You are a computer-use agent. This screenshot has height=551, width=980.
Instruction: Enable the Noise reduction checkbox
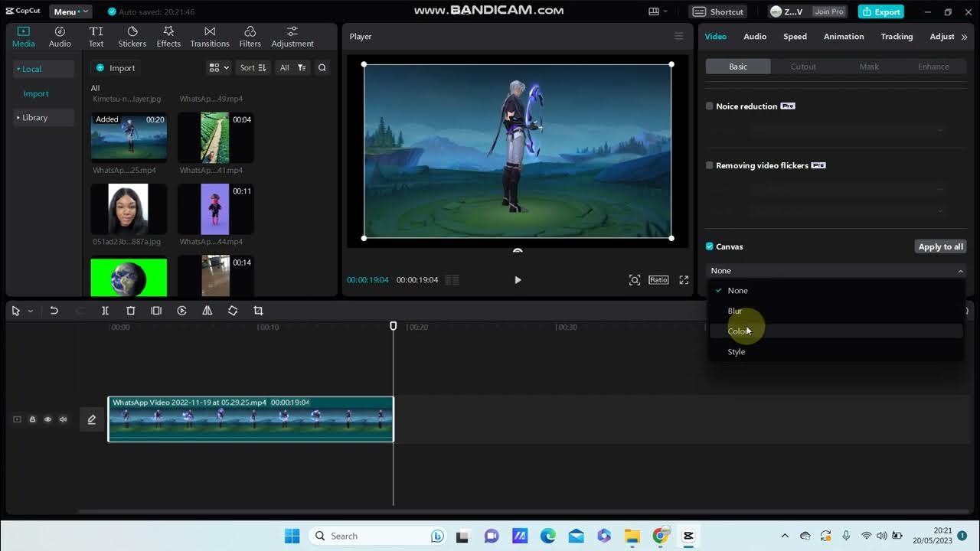[709, 106]
